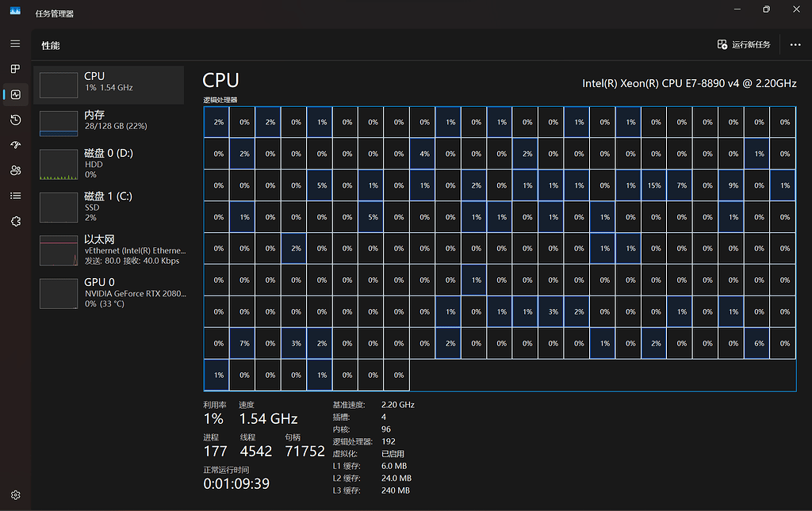The image size is (812, 511).
Task: Switch to the Users page icon
Action: click(x=16, y=170)
